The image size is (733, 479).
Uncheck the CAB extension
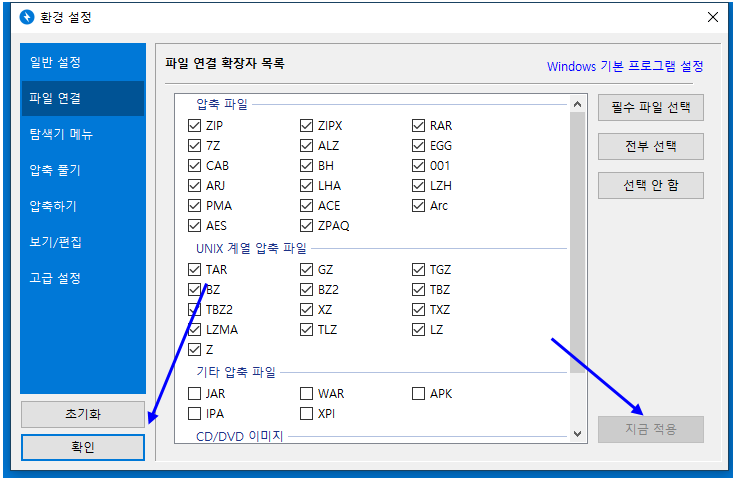click(194, 166)
